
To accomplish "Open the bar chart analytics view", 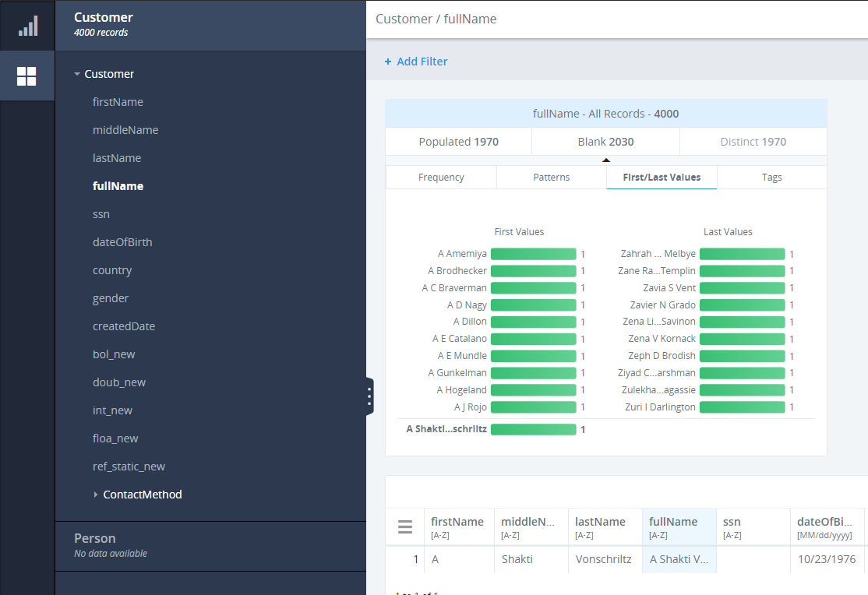I will click(x=28, y=26).
